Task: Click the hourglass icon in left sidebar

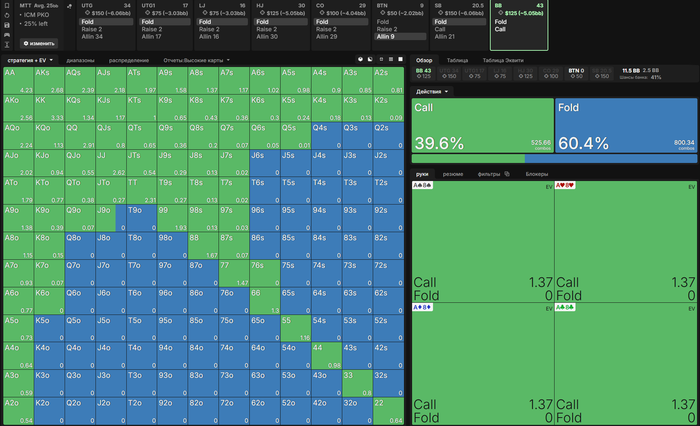Action: tap(7, 44)
